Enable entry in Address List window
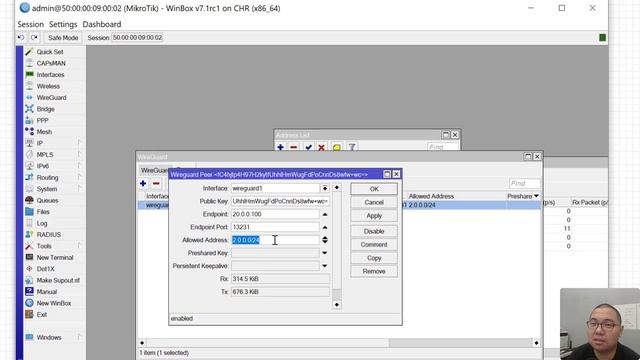Viewport: 640px width, 360px height. click(x=309, y=147)
